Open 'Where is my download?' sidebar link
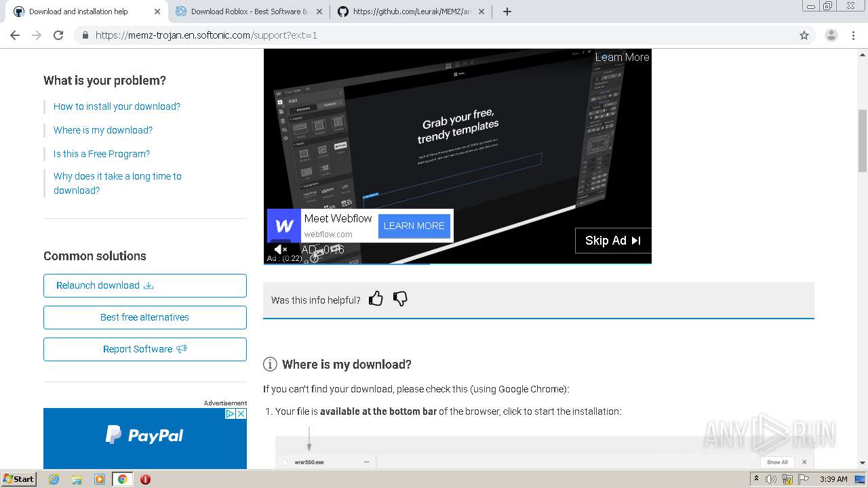868x488 pixels. [103, 130]
